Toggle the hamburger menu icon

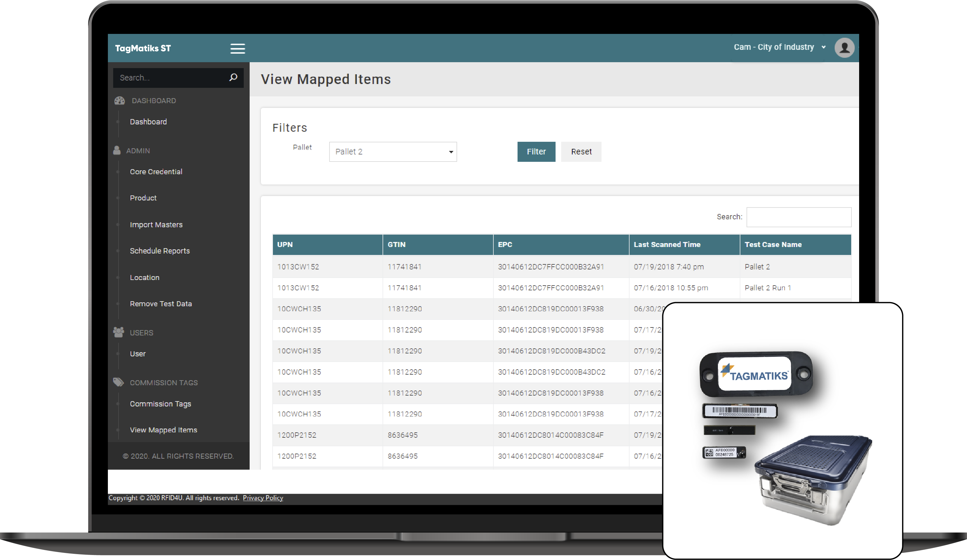pos(238,48)
